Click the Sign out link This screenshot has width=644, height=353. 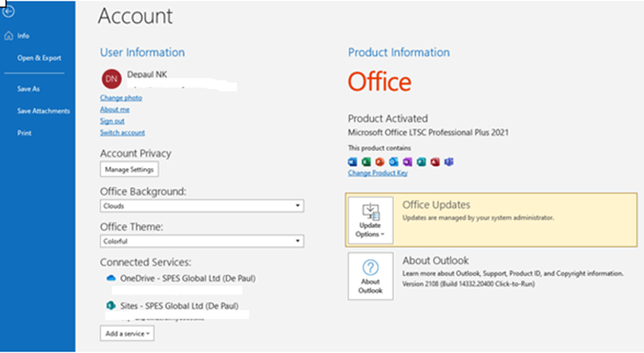click(112, 121)
